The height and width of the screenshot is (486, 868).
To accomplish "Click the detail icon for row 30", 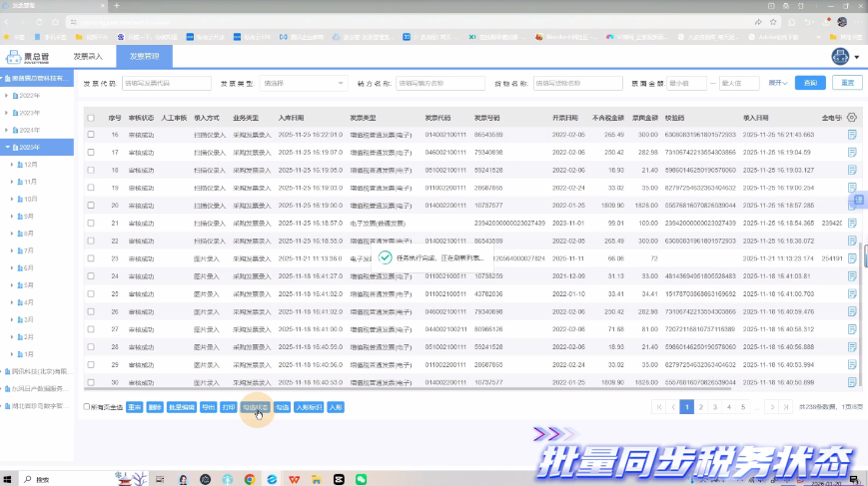I will 852,382.
